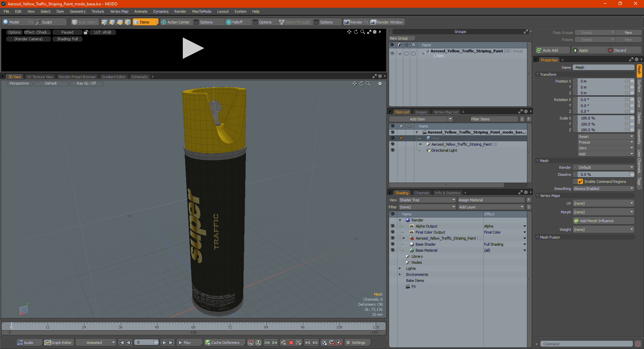The image size is (644, 349).
Task: Pan view icon in 3D viewport
Action: point(355,84)
